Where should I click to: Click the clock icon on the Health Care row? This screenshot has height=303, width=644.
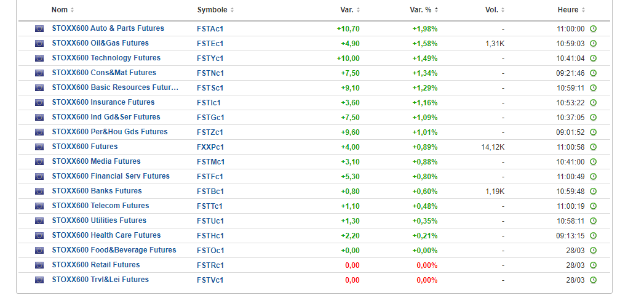(x=593, y=235)
